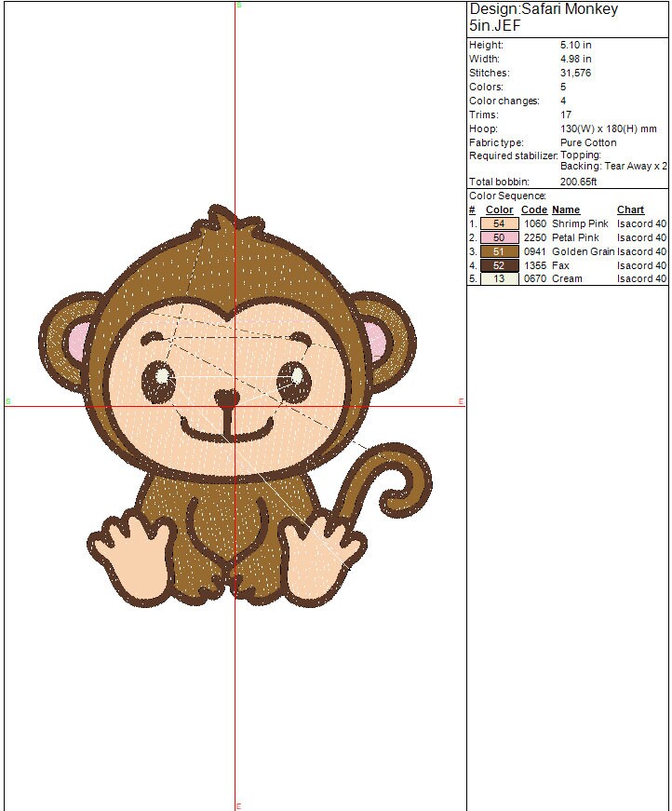Select the Cream color swatch 13
This screenshot has width=672, height=811.
(x=499, y=278)
